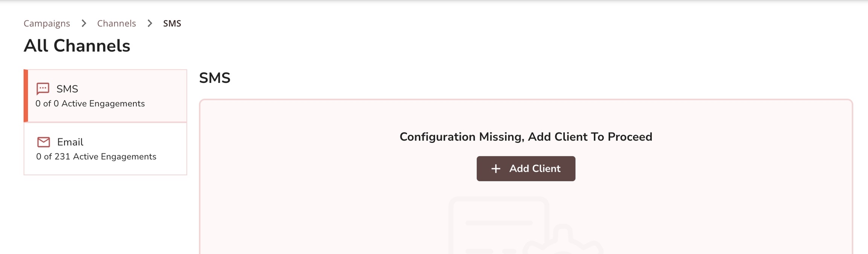Click the chevron before SMS breadcrumb
The image size is (868, 254).
[x=150, y=23]
